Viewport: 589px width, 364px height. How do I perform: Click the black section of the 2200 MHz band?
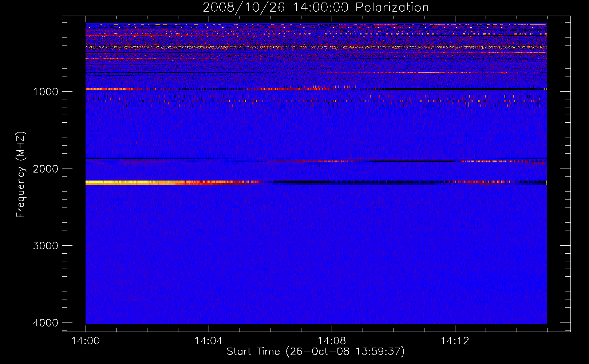click(x=346, y=182)
